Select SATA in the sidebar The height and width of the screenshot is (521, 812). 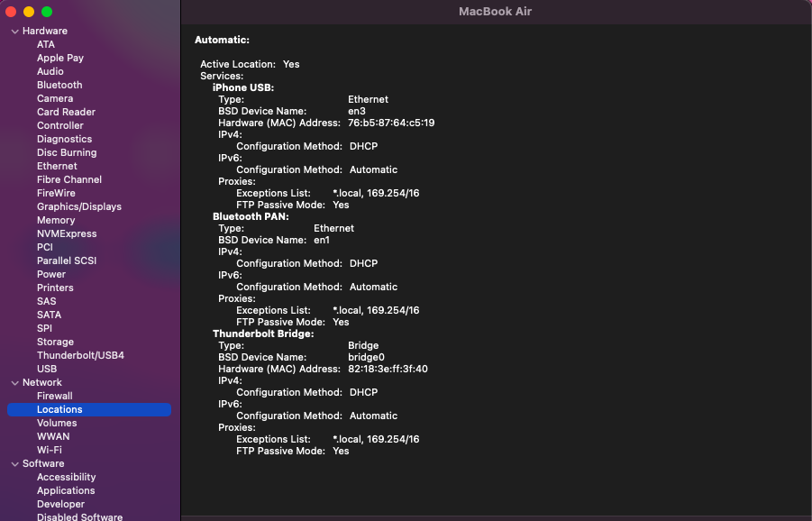click(x=50, y=315)
